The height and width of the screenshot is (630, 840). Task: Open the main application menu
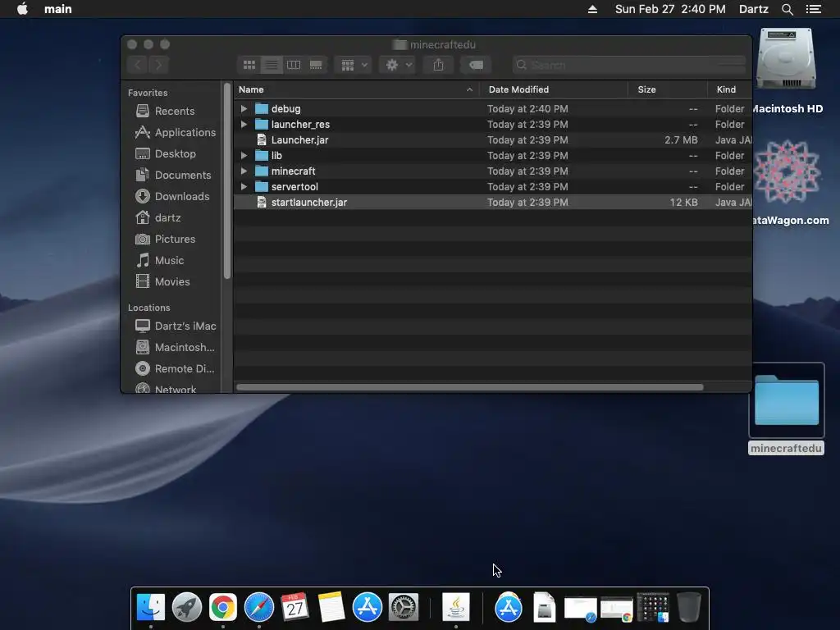coord(58,9)
